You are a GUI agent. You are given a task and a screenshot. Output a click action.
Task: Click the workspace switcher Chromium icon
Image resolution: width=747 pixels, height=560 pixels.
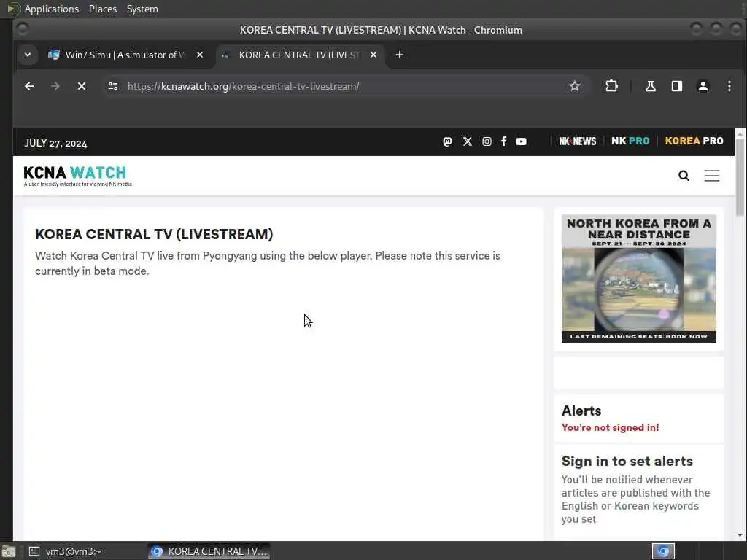point(663,551)
